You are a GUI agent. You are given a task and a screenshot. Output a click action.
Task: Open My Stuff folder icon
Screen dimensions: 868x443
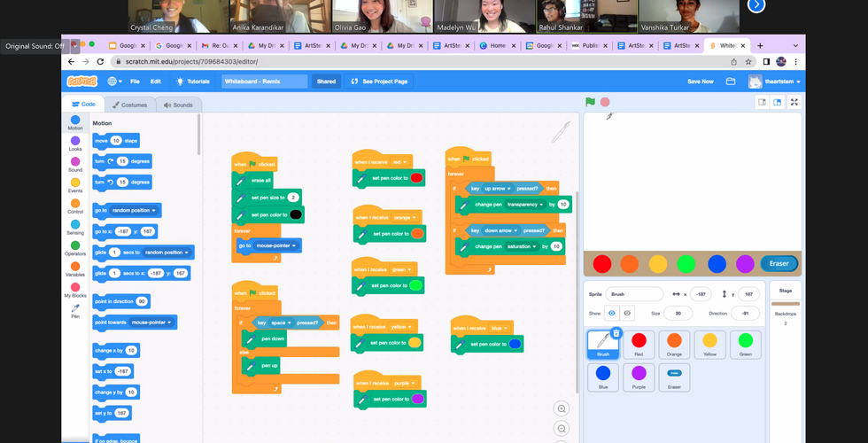pyautogui.click(x=731, y=82)
